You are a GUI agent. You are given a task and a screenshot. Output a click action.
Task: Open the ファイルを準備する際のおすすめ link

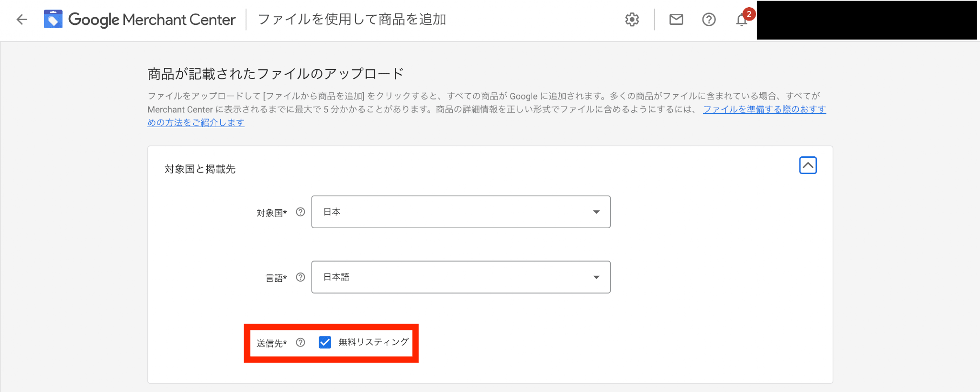(x=764, y=109)
